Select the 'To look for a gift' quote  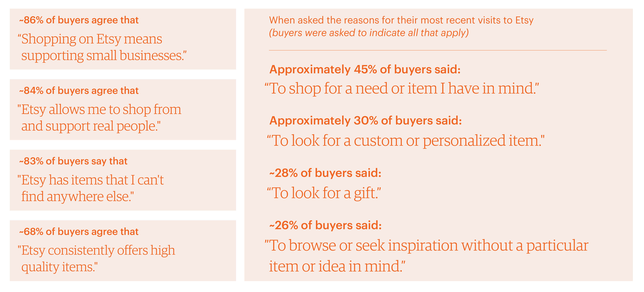324,193
